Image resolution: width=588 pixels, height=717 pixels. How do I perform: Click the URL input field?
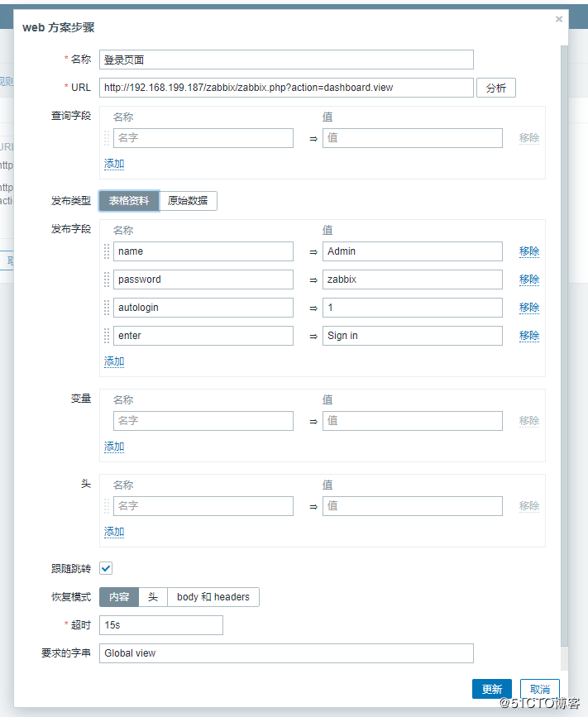(286, 88)
